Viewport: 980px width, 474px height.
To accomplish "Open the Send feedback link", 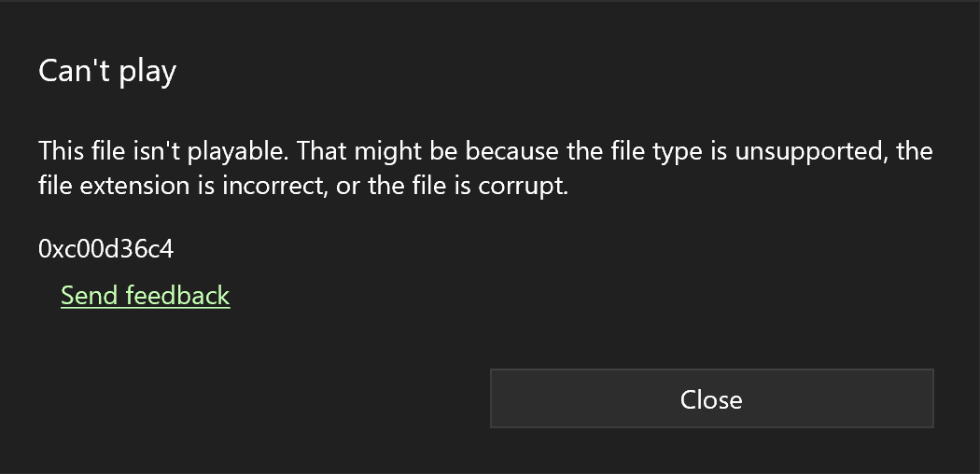I will click(x=145, y=296).
